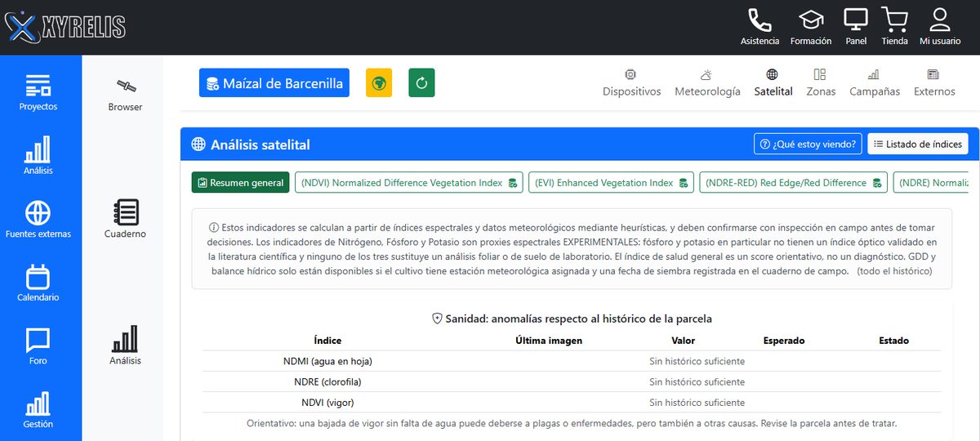Click ¿Qué estoy viendo? help button
The height and width of the screenshot is (441, 980).
(808, 144)
